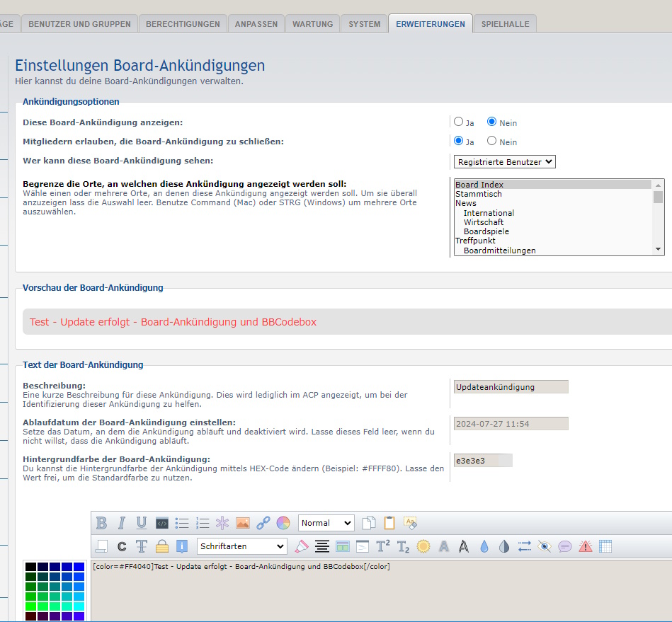The width and height of the screenshot is (672, 622).
Task: Select News in the location list
Action: [553, 204]
